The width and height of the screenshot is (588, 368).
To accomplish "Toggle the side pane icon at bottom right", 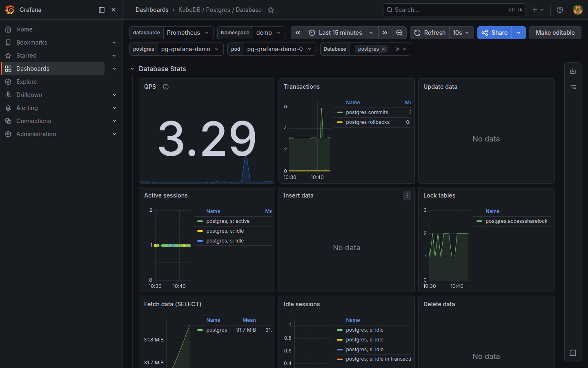I will tap(573, 353).
